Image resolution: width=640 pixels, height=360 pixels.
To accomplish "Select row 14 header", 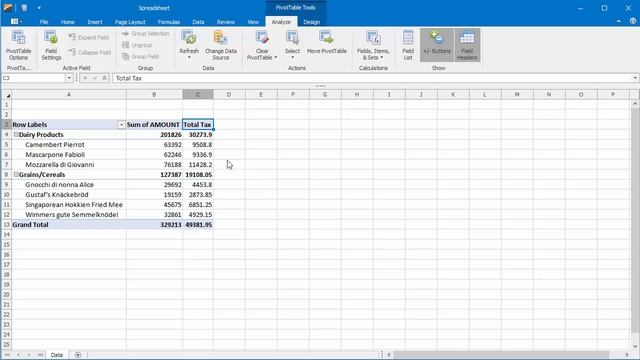I will click(6, 234).
